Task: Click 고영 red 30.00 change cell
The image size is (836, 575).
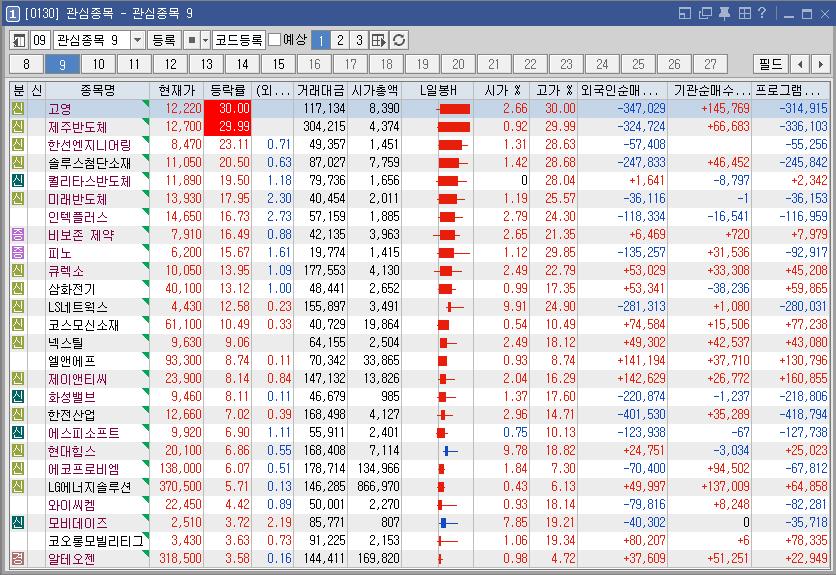Action: [x=228, y=108]
